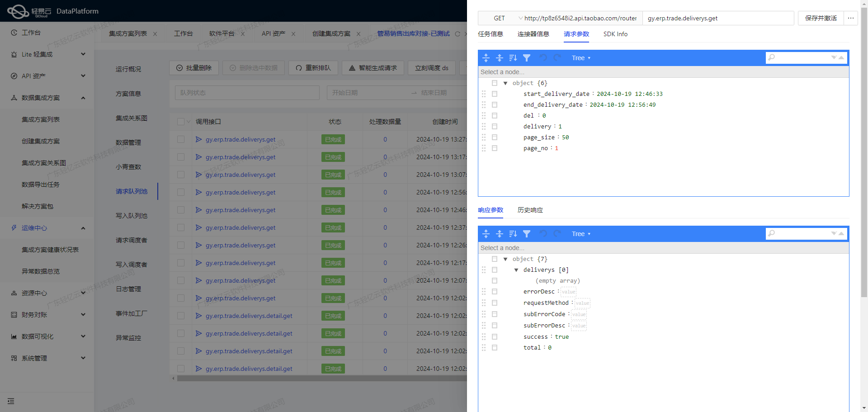The image size is (868, 412).
Task: Collapse the sidebar with bottom menu icon
Action: coord(11,401)
